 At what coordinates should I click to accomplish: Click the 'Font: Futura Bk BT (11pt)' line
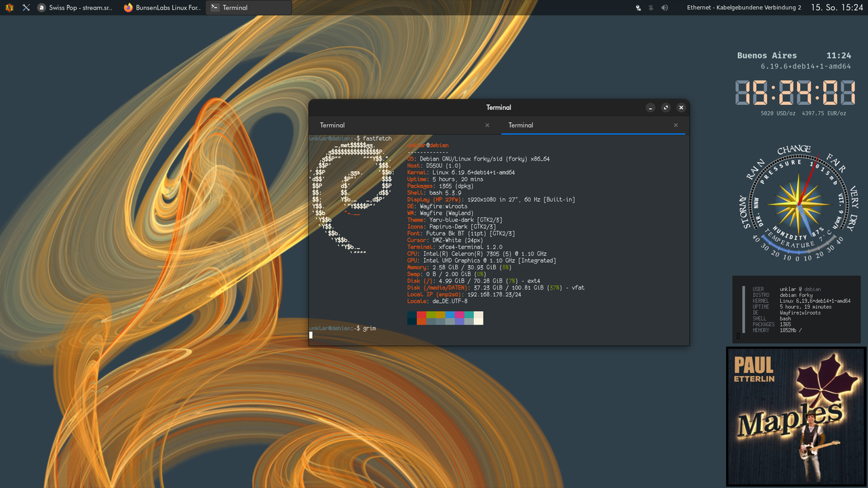pos(461,233)
